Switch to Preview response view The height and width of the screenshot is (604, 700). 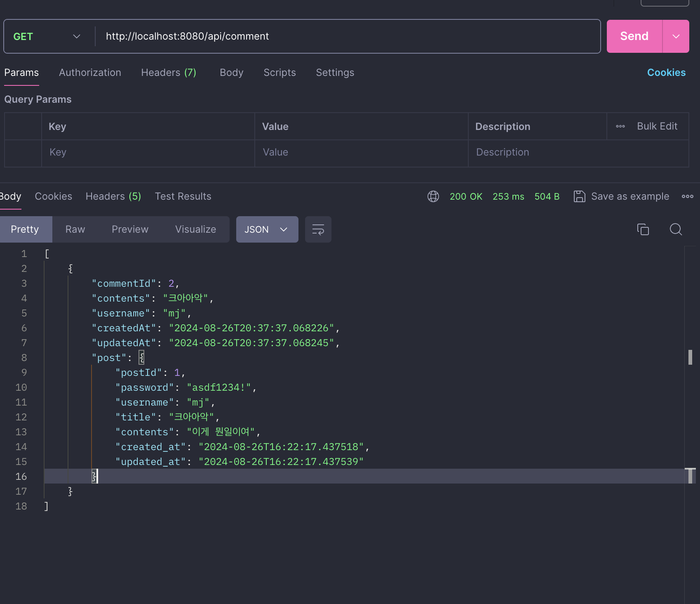click(130, 229)
